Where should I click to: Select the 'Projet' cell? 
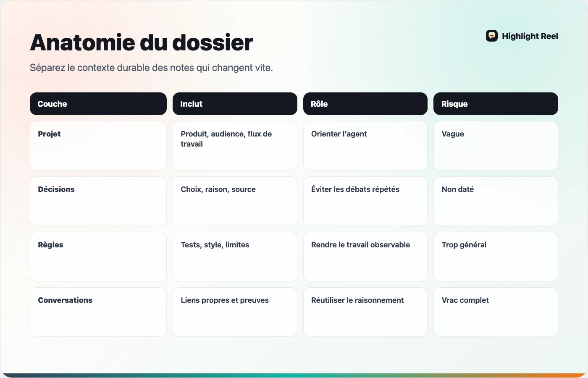pyautogui.click(x=98, y=146)
